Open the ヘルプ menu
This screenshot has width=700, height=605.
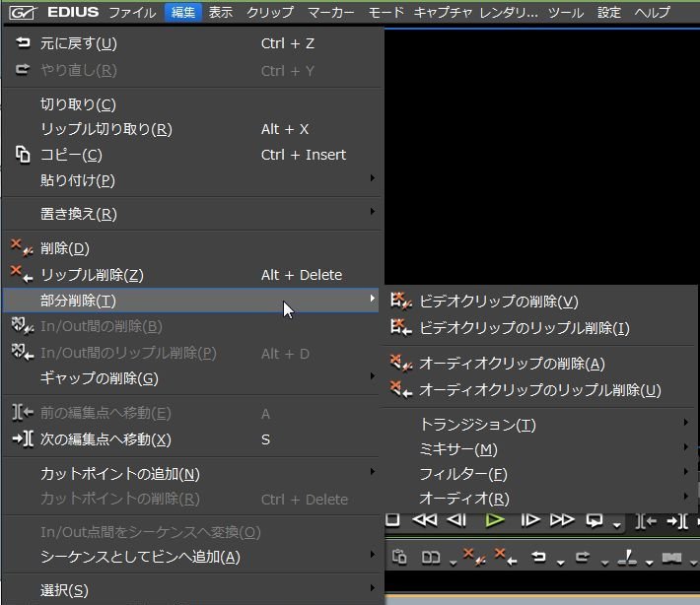[653, 12]
